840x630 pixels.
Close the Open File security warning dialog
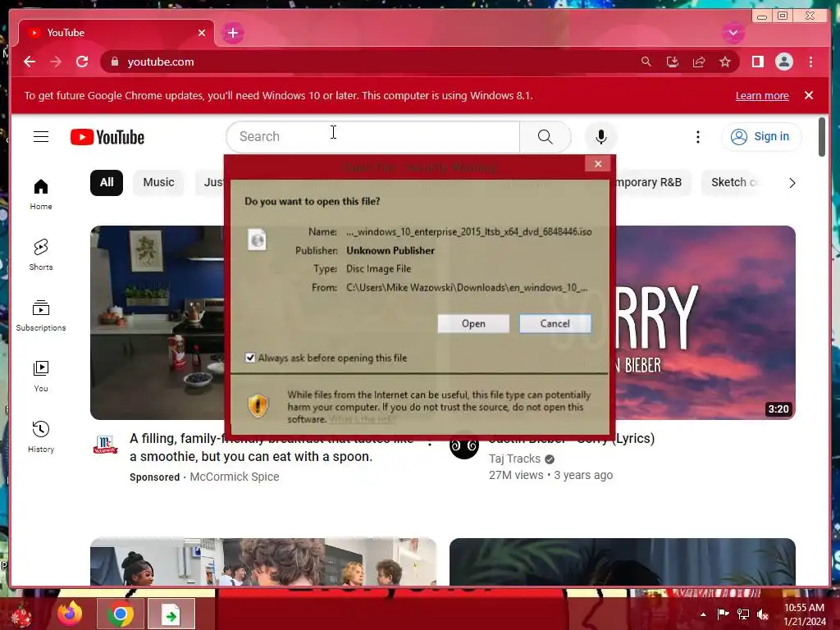(x=598, y=163)
